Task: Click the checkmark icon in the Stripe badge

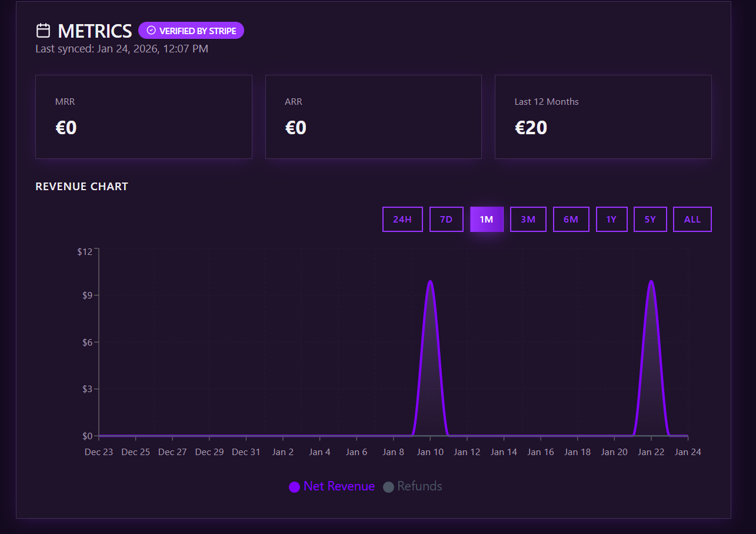Action: click(150, 30)
